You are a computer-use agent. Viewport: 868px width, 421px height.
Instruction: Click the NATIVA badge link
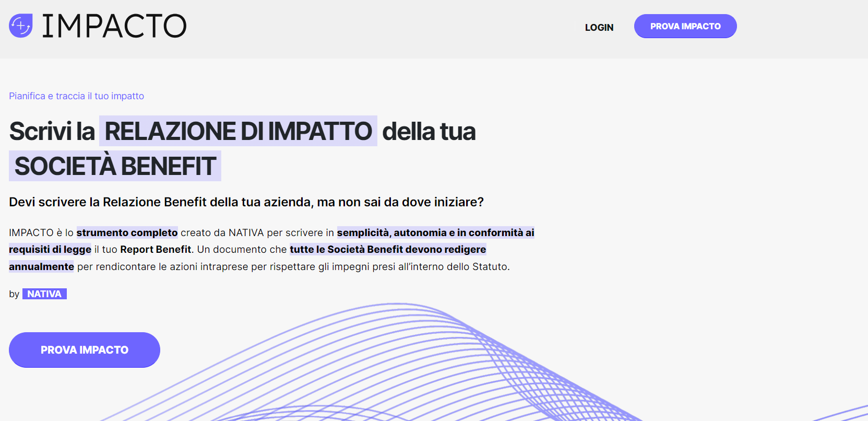pyautogui.click(x=44, y=294)
